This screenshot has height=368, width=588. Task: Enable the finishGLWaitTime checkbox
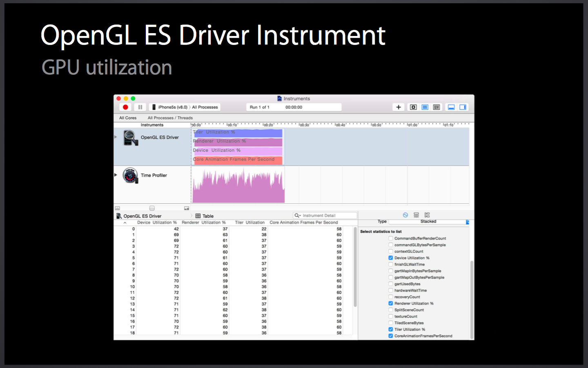click(x=391, y=265)
